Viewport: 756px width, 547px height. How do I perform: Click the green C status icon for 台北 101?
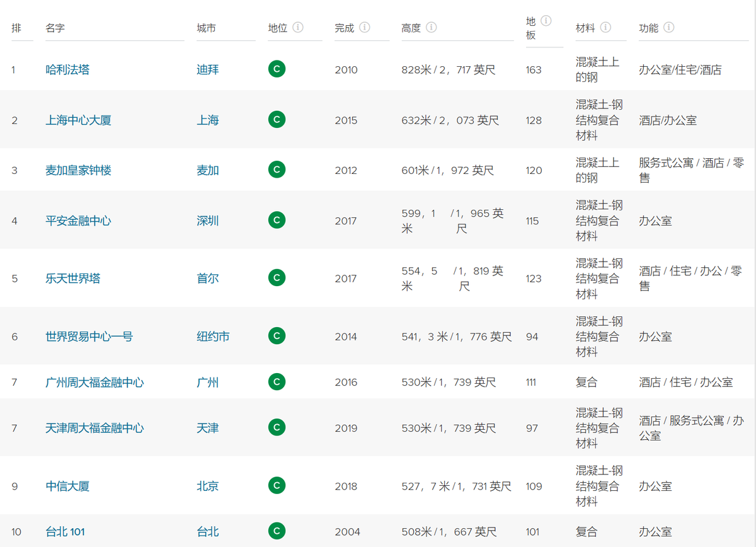click(x=277, y=531)
